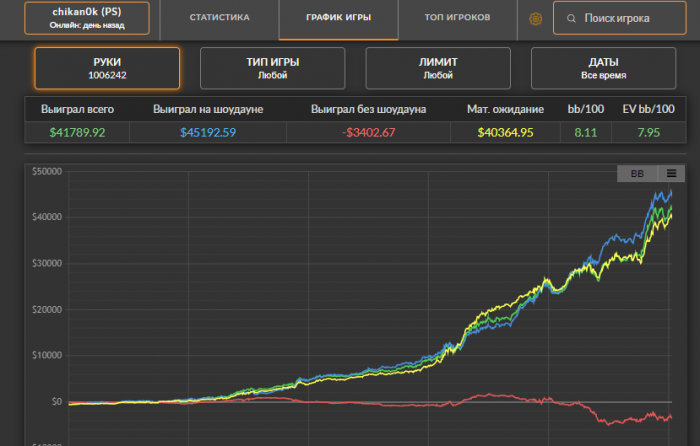Screen dimensions: 700x446
Task: Click the blue showdown winnings value $45192.59
Action: pos(207,131)
